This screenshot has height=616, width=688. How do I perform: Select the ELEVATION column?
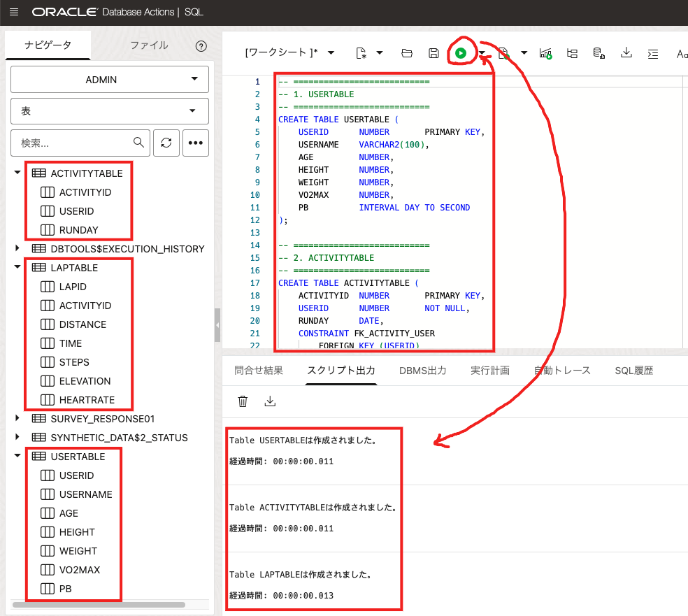point(85,381)
